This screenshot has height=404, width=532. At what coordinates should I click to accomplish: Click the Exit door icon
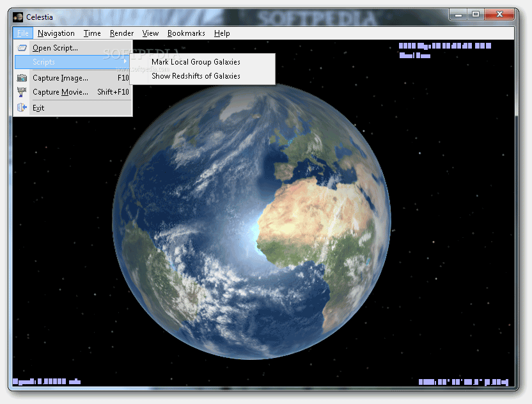22,108
